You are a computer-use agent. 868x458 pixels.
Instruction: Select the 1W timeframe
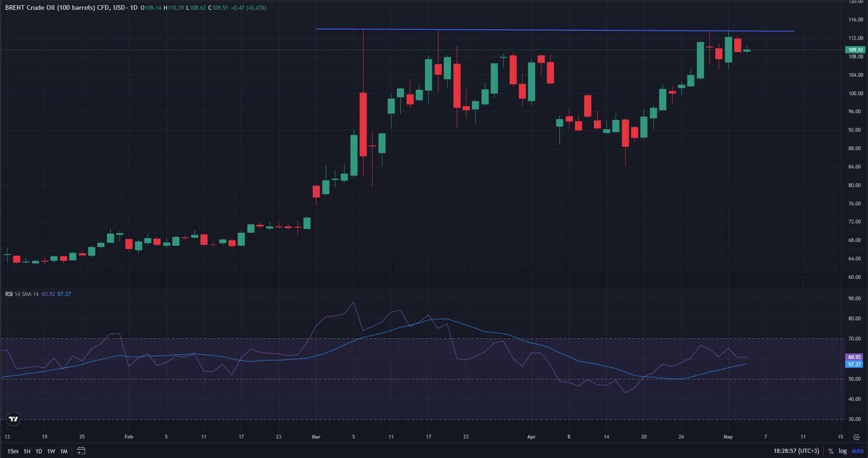[51, 451]
